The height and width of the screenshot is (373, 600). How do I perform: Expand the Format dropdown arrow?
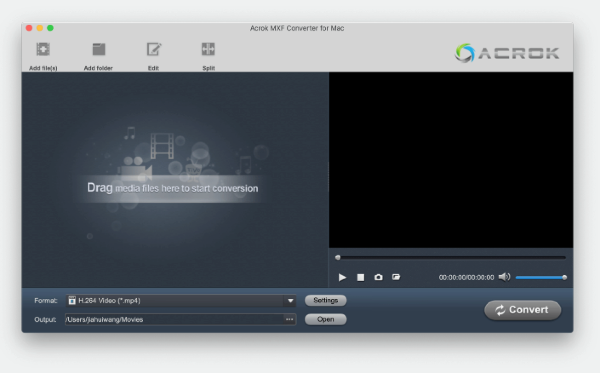coord(290,301)
